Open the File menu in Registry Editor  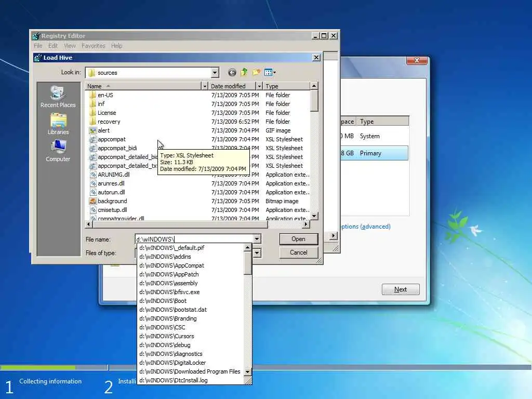(38, 46)
